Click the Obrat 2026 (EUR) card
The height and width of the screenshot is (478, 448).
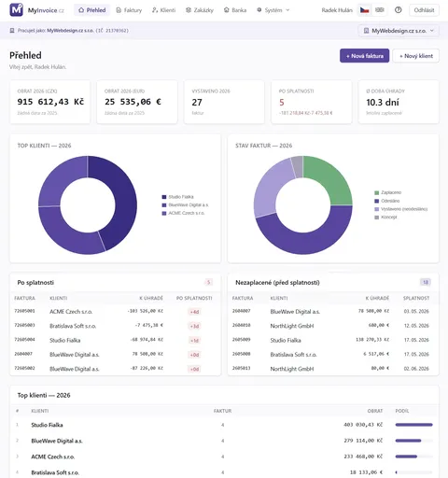point(137,102)
